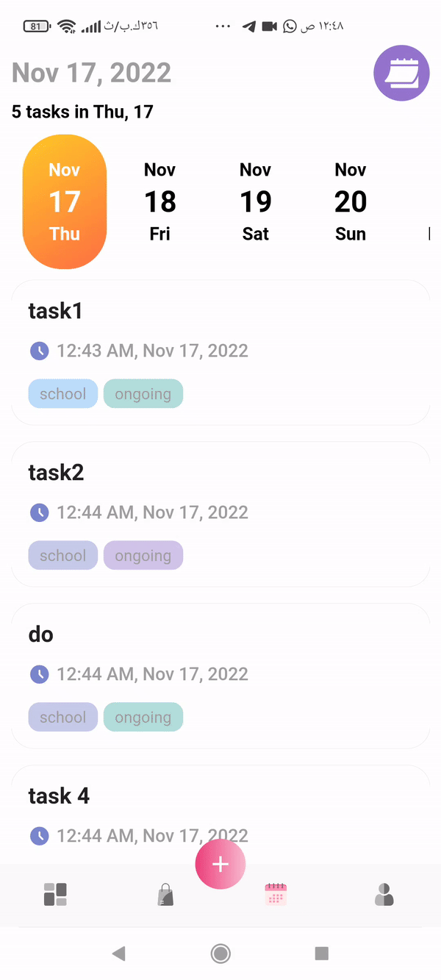
Task: Open the task1 card
Action: tap(220, 323)
